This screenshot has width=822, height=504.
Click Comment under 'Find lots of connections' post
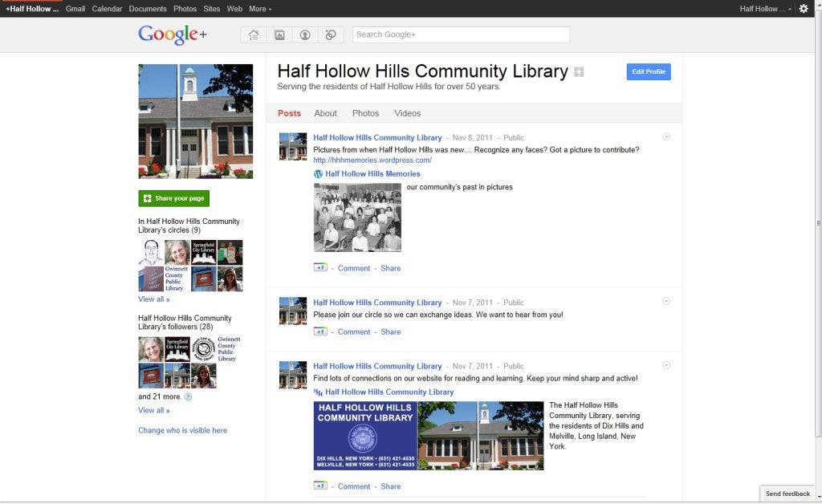354,486
